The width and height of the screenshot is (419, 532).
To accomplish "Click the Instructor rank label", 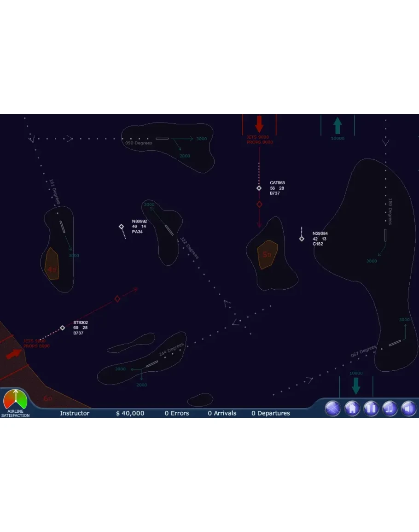I will pos(75,413).
